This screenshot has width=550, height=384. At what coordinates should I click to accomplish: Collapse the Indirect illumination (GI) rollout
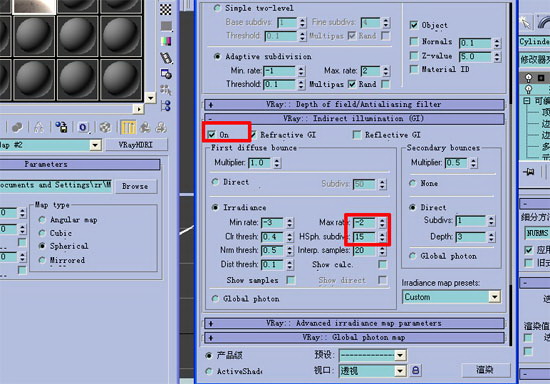(x=354, y=119)
